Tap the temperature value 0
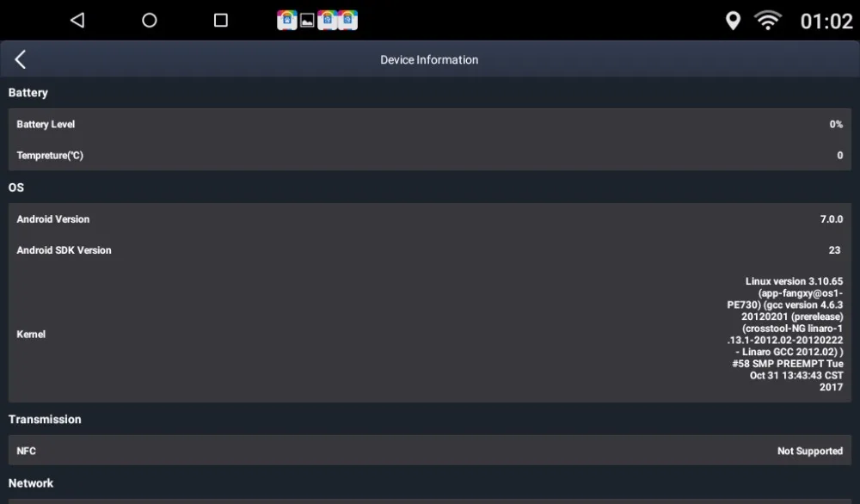860x504 pixels. coord(839,156)
